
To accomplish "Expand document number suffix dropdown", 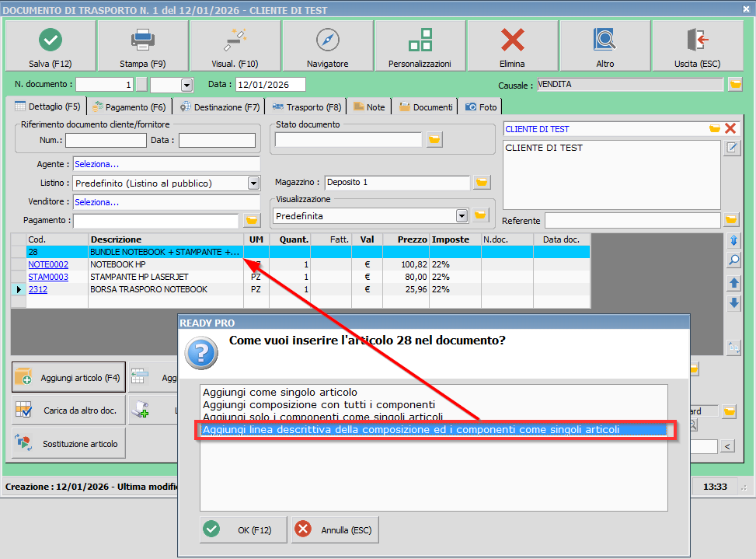I will [x=187, y=86].
